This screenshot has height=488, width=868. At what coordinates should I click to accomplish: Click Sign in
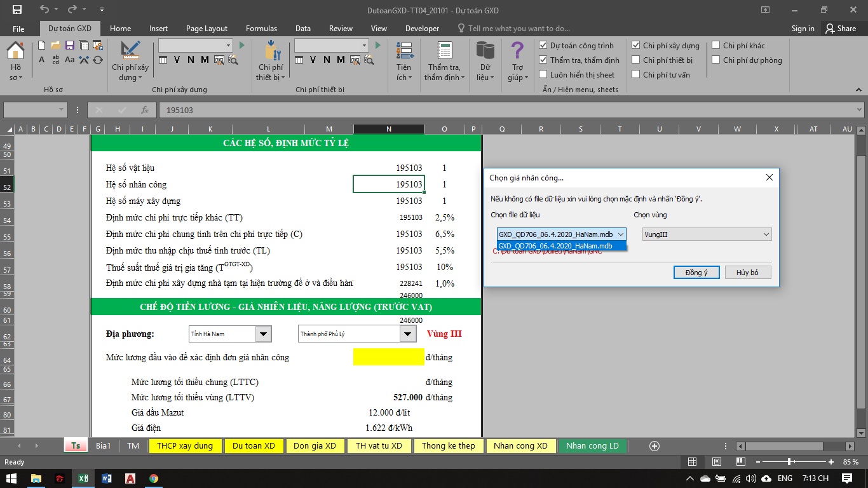click(803, 29)
